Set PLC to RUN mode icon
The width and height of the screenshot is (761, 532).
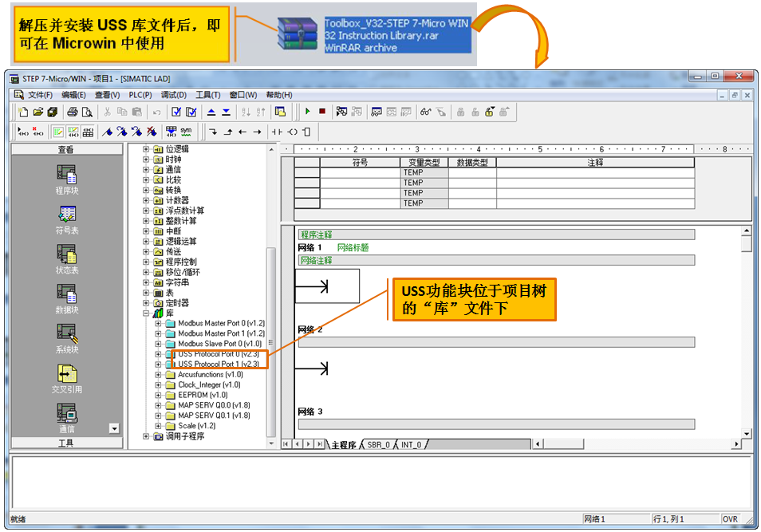pyautogui.click(x=307, y=112)
